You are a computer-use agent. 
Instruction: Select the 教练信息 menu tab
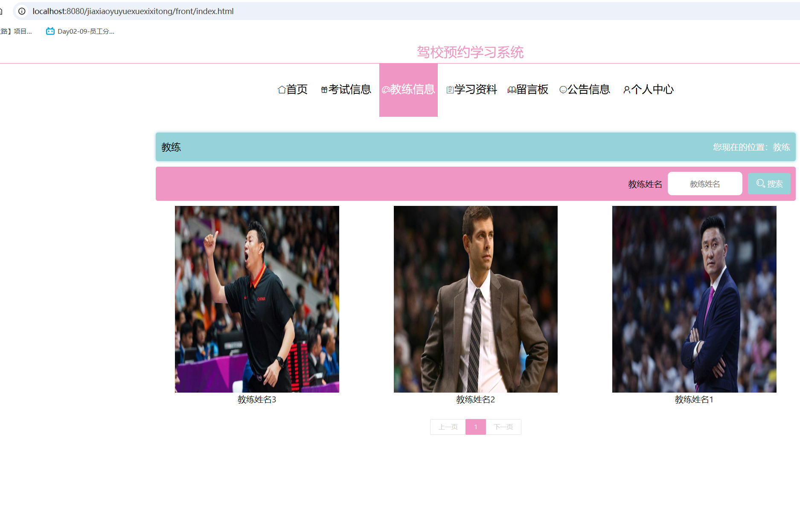(x=408, y=90)
